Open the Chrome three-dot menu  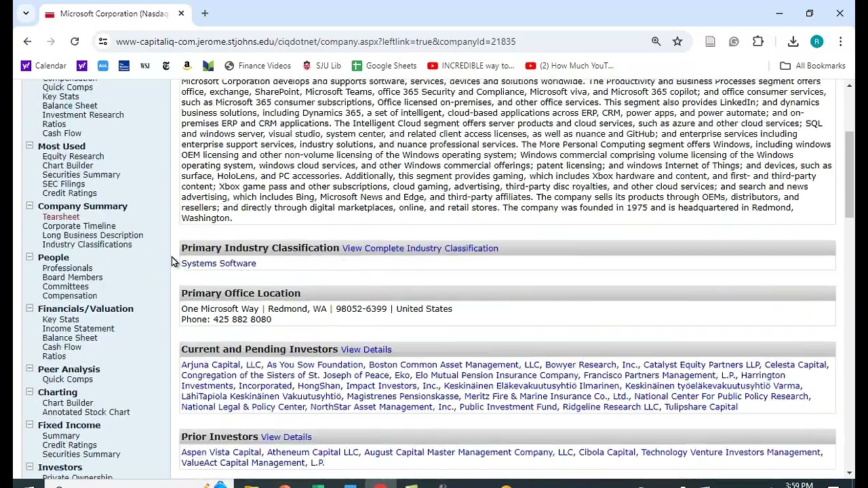pos(840,41)
